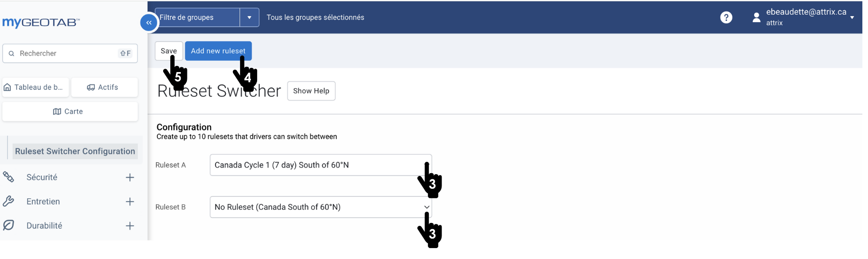Open the Tableau de bord tab
Screen dimensions: 868x259
pos(36,87)
